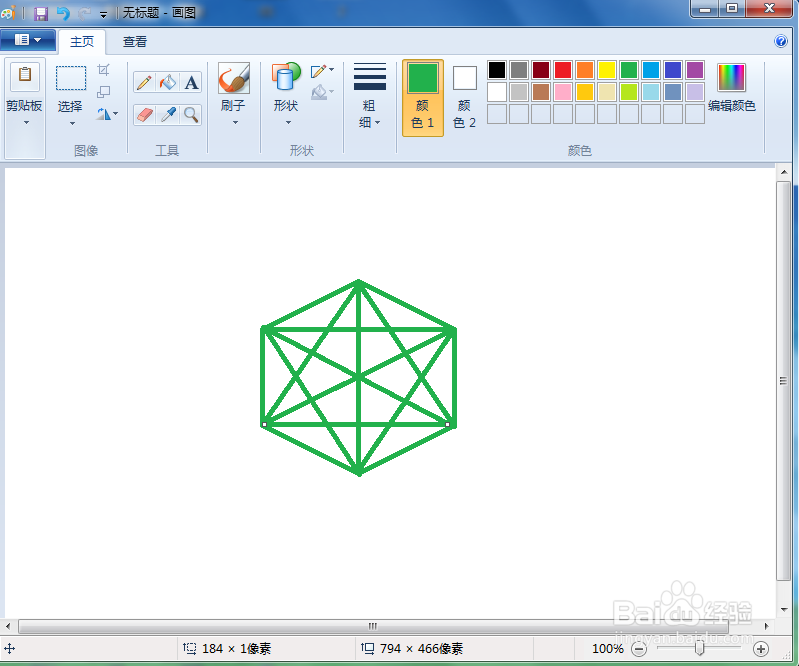Open the shape Fill options dropdown
The width and height of the screenshot is (799, 666).
[323, 92]
